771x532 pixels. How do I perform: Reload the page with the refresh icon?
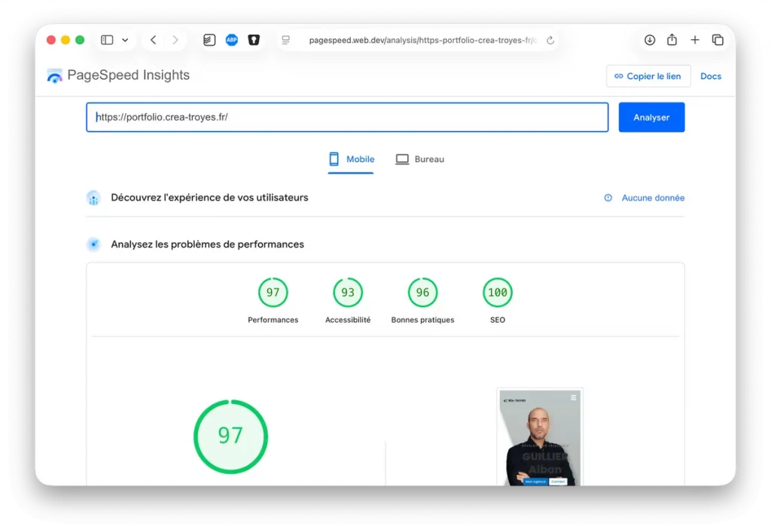[x=550, y=40]
